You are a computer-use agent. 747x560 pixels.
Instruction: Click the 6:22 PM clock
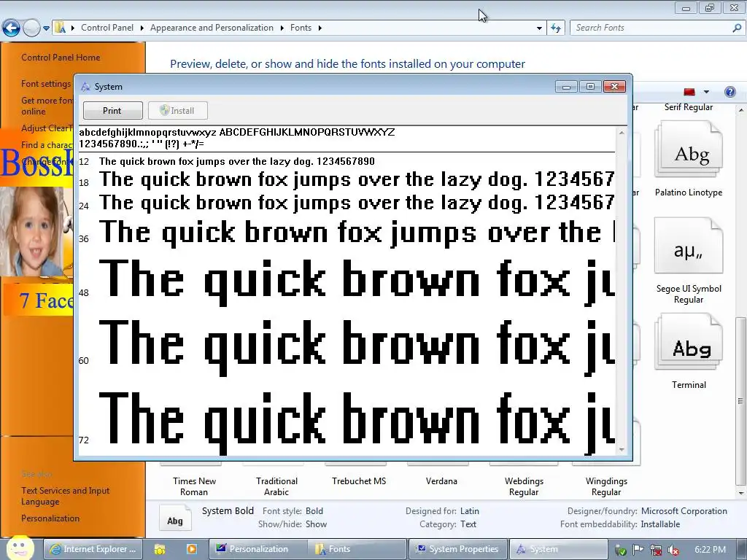709,550
